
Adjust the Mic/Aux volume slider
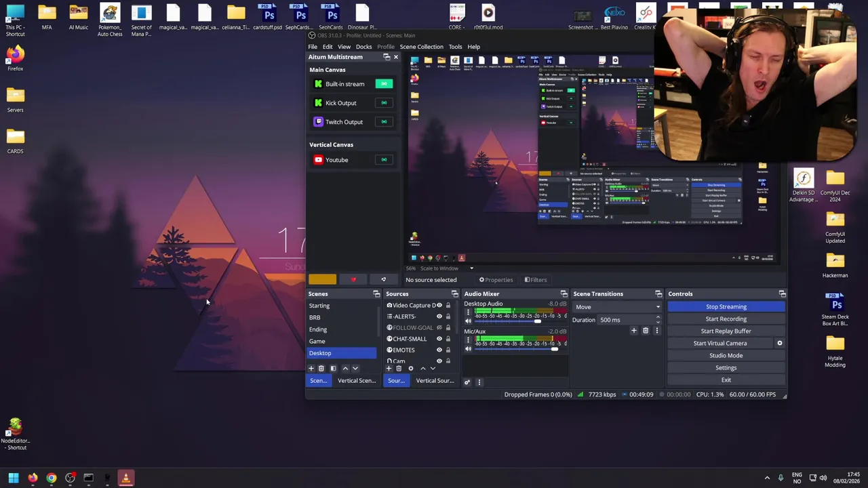(519, 349)
